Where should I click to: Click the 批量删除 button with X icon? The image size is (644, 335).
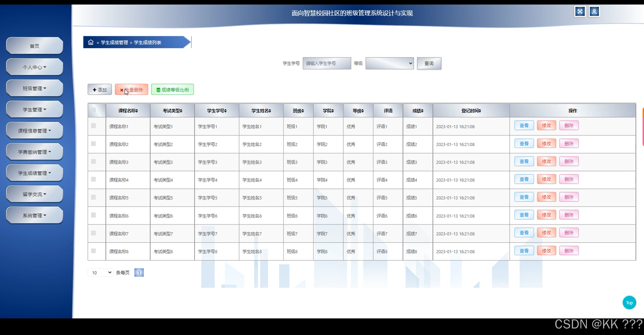(x=131, y=89)
